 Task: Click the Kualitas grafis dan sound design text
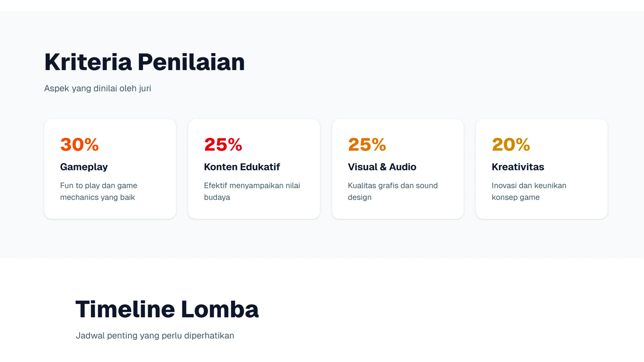392,191
